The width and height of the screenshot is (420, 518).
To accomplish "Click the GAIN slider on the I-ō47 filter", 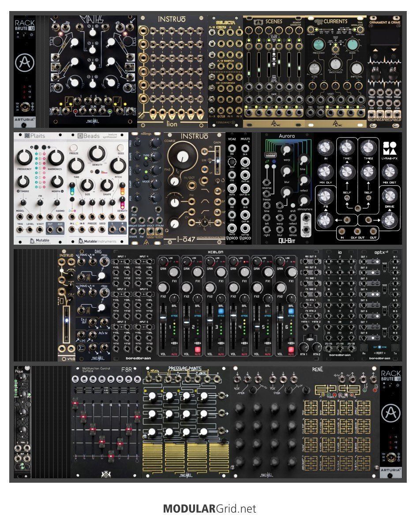I will [217, 161].
